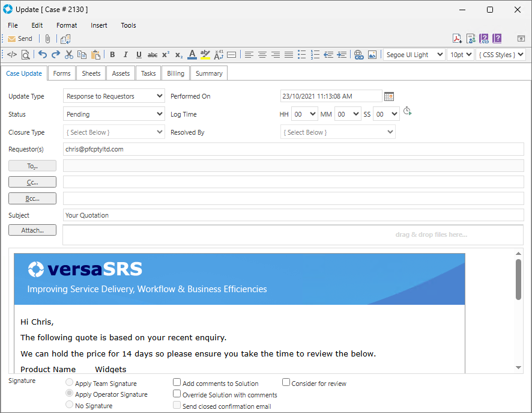Open the 10pt font size dropdown
532x413 pixels.
[x=461, y=55]
